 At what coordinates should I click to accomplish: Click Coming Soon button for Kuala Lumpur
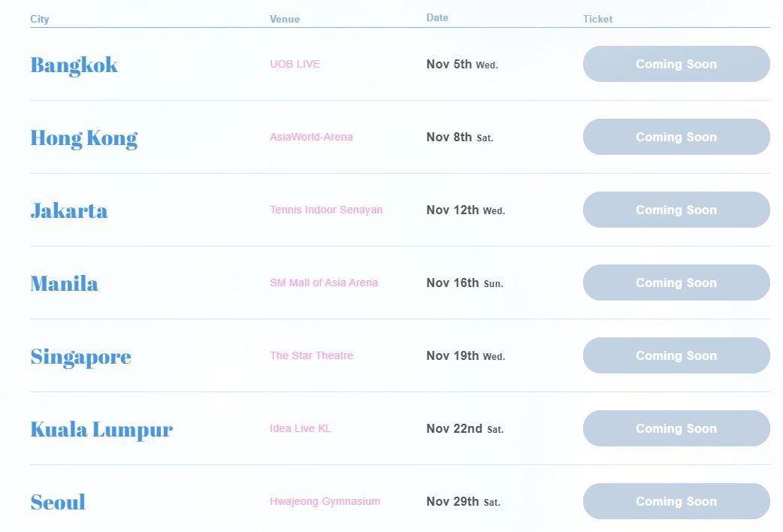click(x=676, y=428)
